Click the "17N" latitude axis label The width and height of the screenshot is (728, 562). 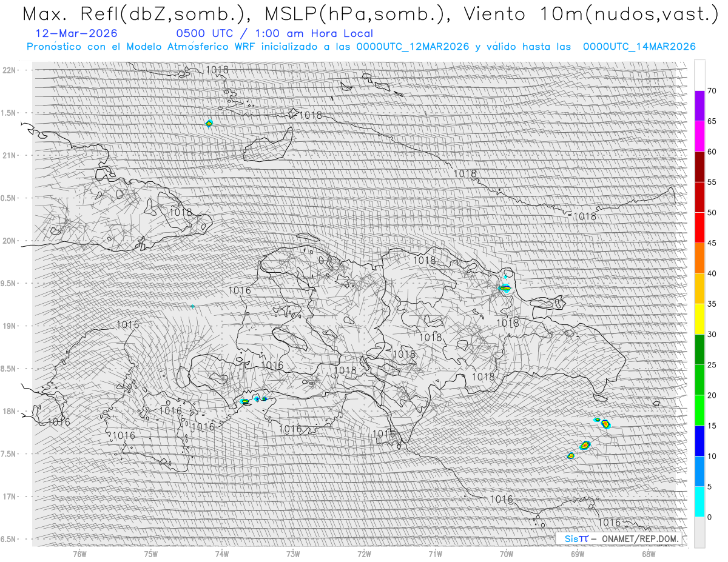click(10, 497)
